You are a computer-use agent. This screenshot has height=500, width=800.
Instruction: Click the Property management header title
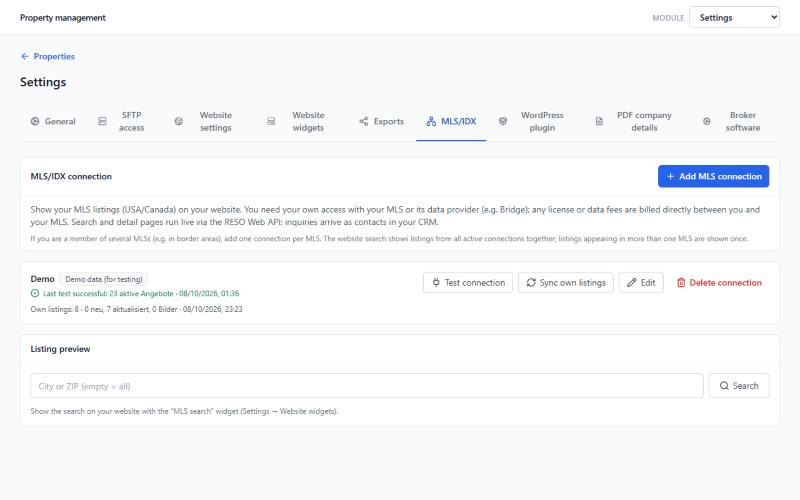point(63,17)
